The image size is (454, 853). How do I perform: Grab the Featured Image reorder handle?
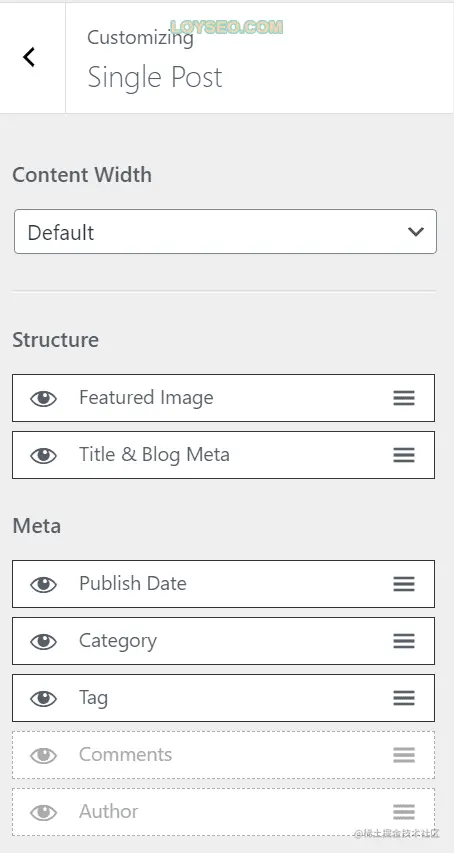(x=404, y=398)
